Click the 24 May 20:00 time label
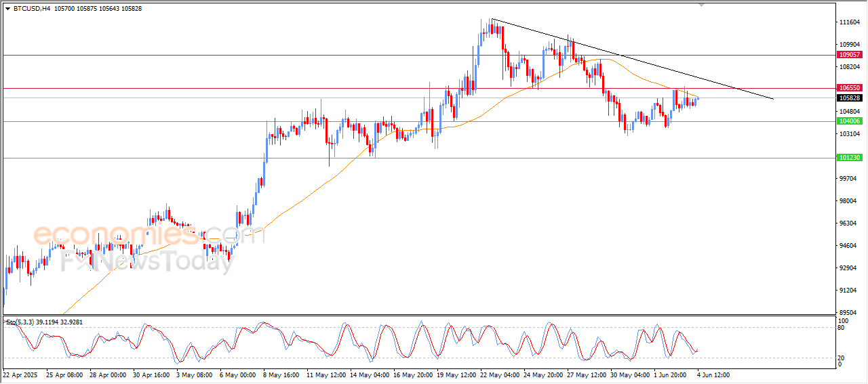 (x=542, y=375)
